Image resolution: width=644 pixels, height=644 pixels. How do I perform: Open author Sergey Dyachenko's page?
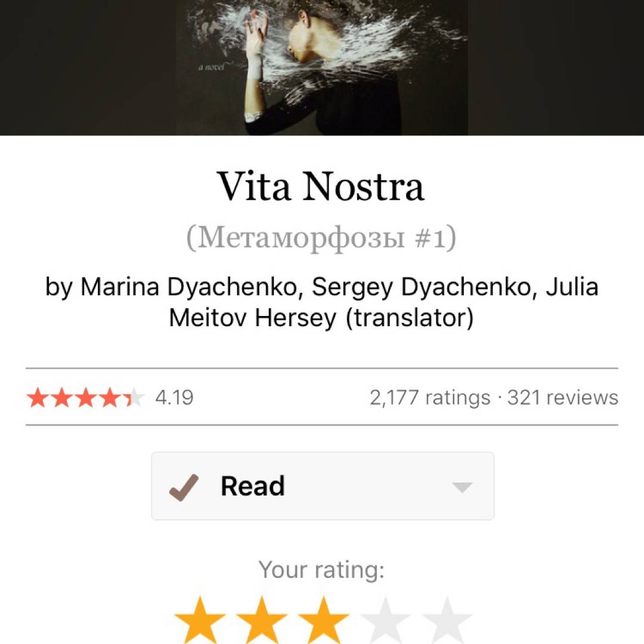421,287
